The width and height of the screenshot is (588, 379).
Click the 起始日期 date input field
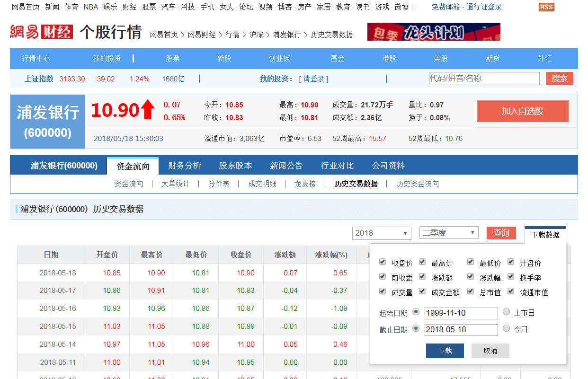tap(461, 313)
